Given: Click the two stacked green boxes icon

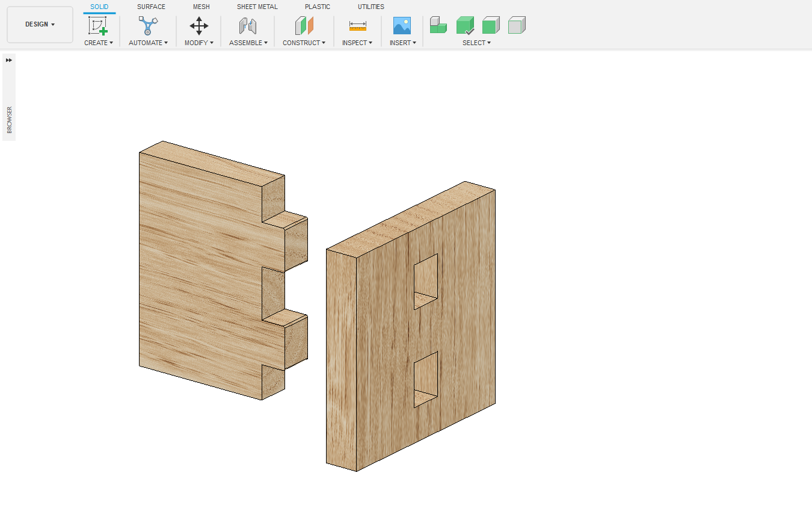Looking at the screenshot, I should point(438,25).
